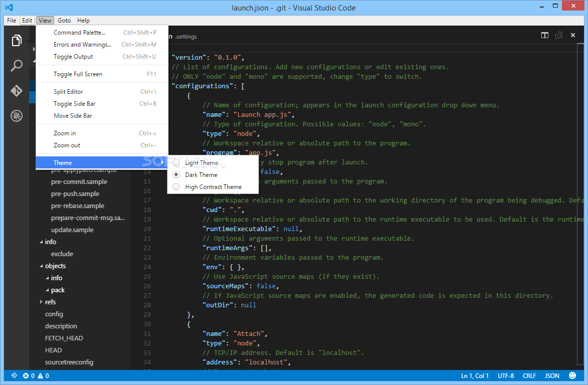Open the config file
588x385 pixels.
pyautogui.click(x=54, y=314)
